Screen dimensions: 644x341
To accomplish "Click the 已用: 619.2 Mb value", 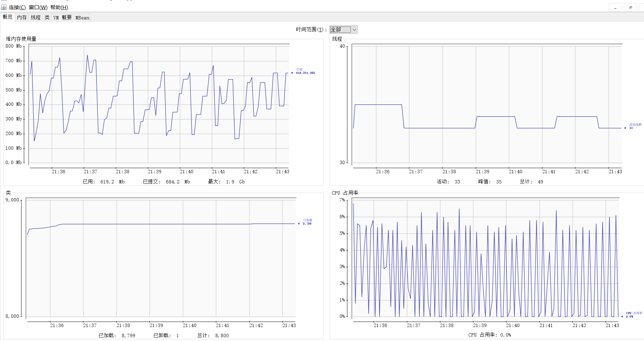I will 104,182.
